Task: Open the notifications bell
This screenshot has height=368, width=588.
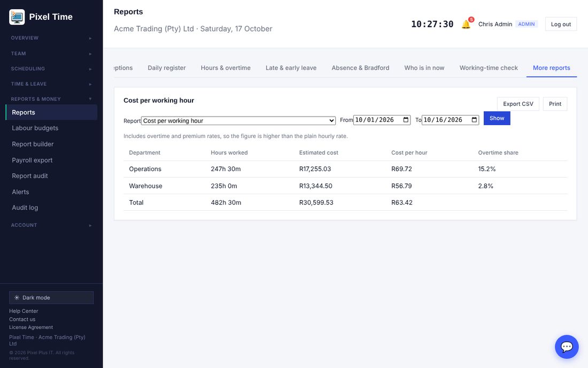Action: pos(466,24)
